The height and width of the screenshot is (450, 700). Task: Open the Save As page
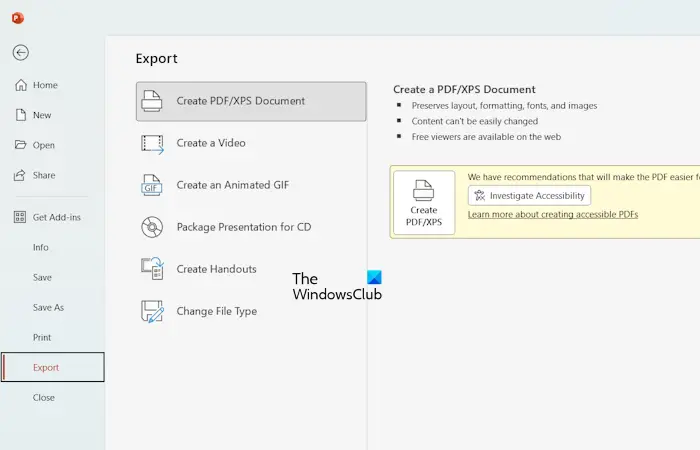[x=48, y=307]
